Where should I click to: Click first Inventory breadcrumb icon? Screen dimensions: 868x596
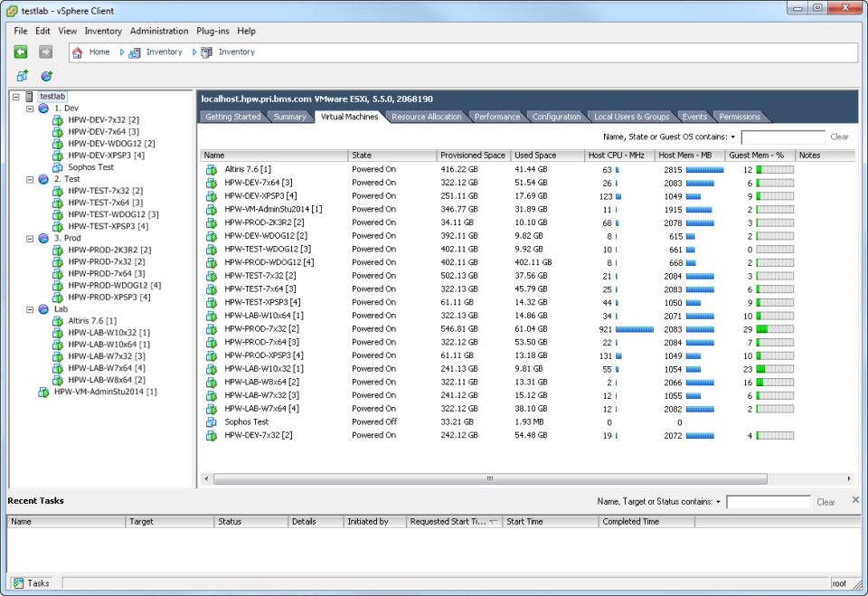point(134,52)
